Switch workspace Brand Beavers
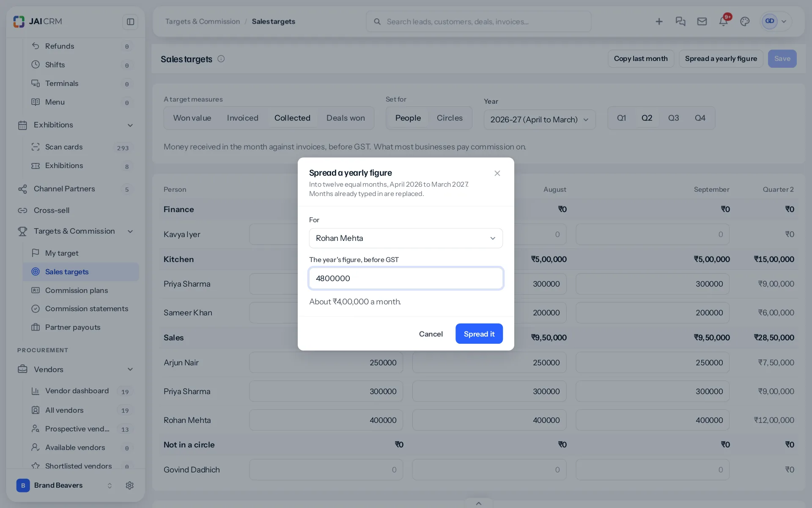The width and height of the screenshot is (812, 508). tap(64, 486)
